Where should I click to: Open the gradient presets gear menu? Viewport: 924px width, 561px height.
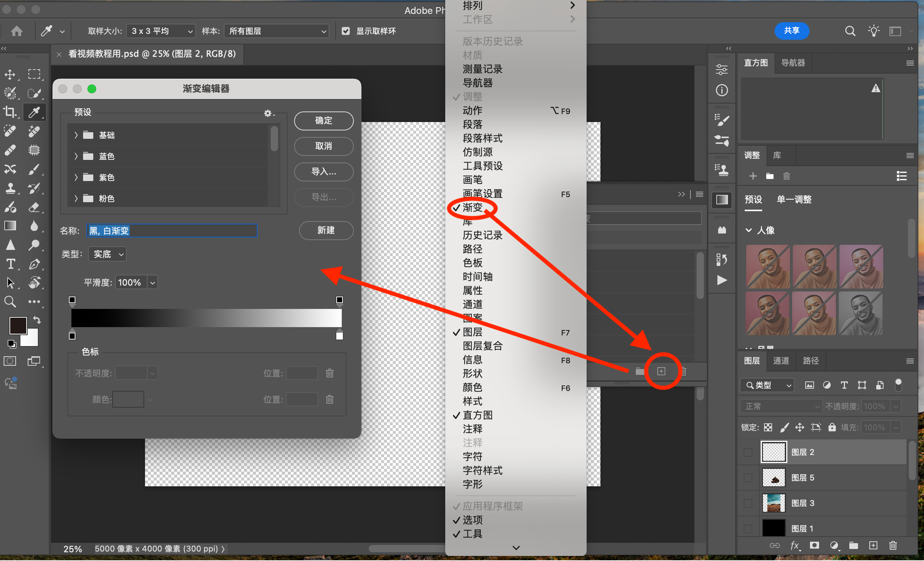coord(268,113)
